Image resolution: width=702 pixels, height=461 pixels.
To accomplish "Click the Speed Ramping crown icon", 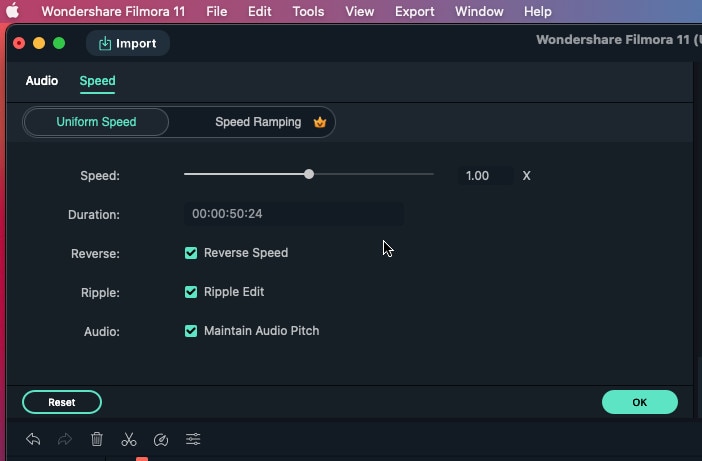I will pos(320,122).
